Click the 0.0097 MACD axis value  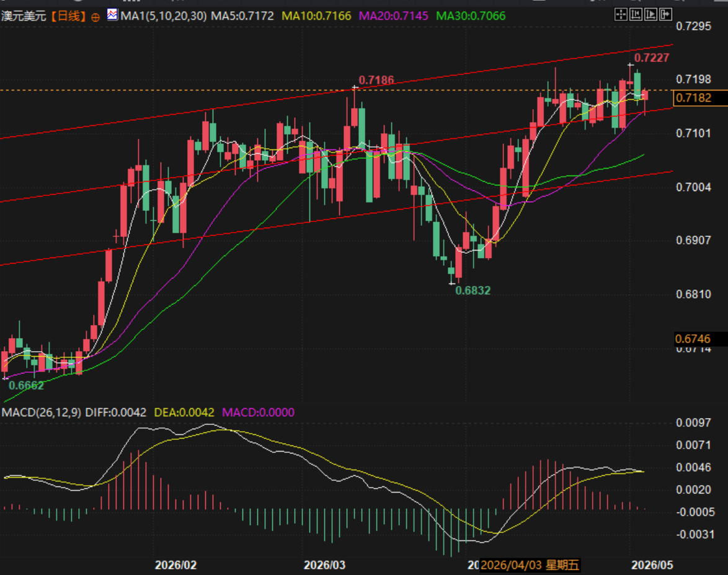693,422
